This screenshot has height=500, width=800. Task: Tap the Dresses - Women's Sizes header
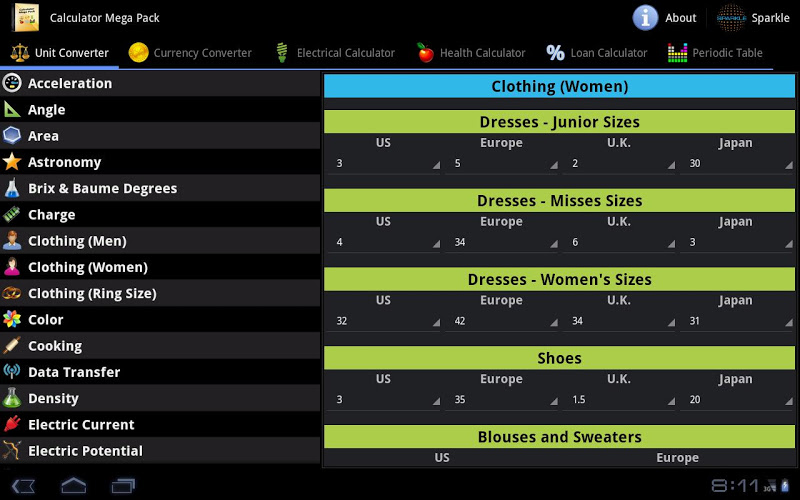(559, 279)
